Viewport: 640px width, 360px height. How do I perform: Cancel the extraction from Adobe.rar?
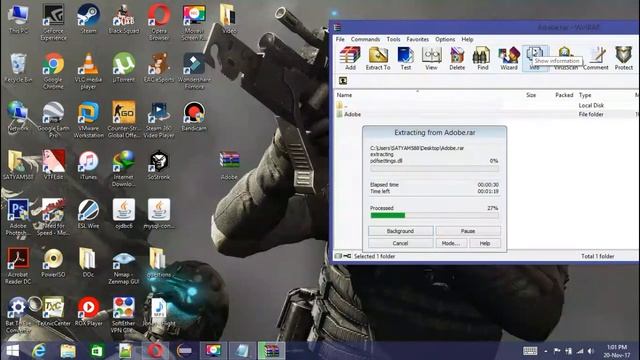[x=400, y=243]
